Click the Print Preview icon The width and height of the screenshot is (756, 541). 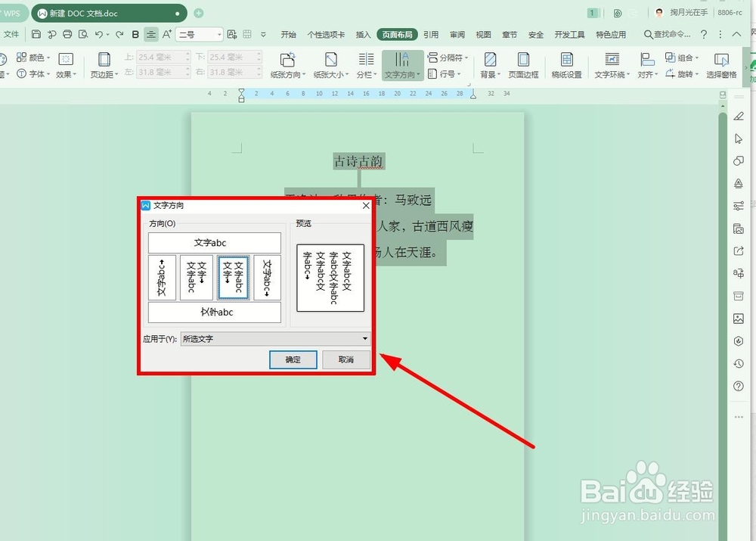tap(83, 34)
